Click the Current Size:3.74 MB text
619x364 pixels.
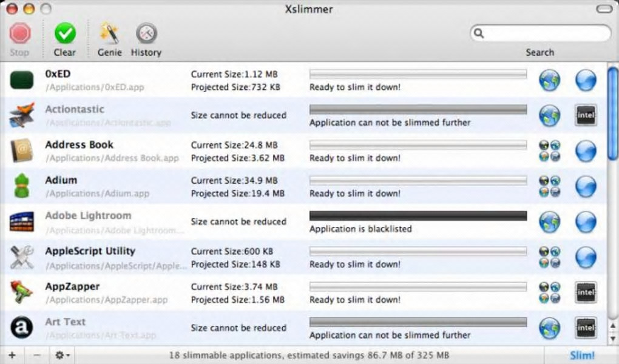234,287
